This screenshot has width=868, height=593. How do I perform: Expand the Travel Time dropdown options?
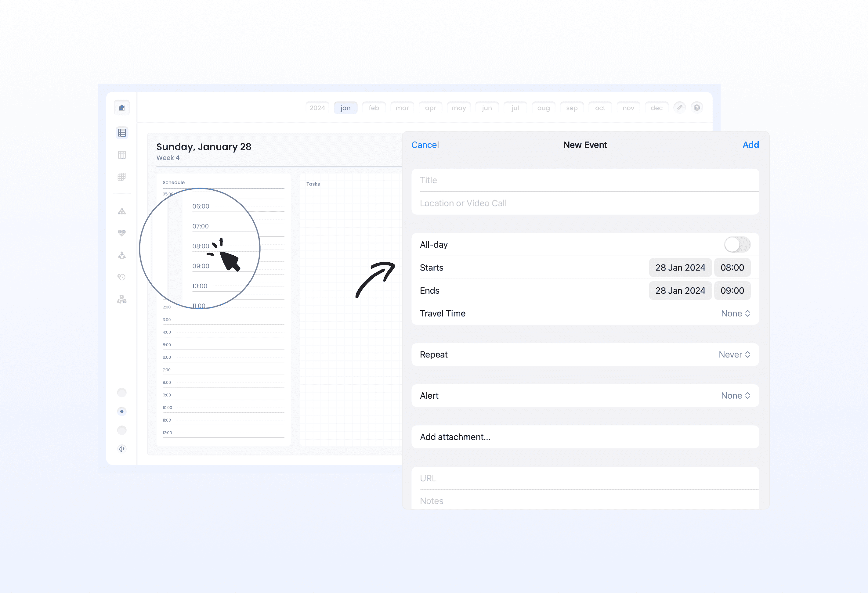pos(735,313)
